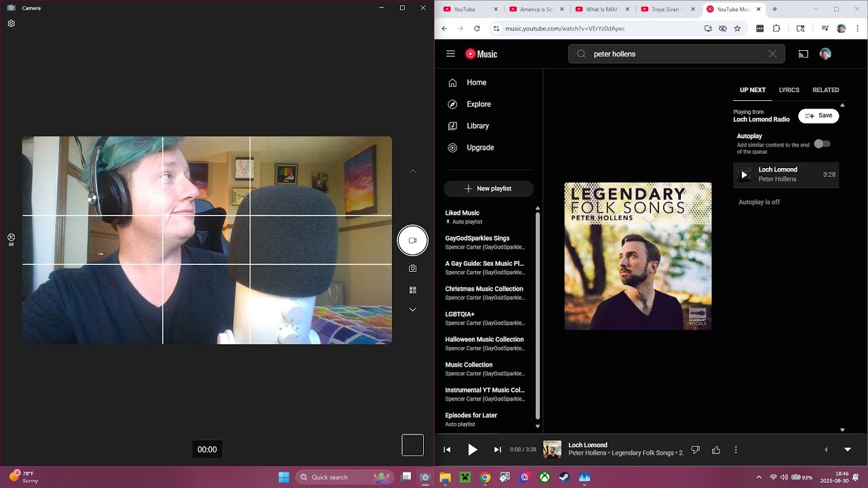Open YouTube Music account avatar menu

pos(825,54)
